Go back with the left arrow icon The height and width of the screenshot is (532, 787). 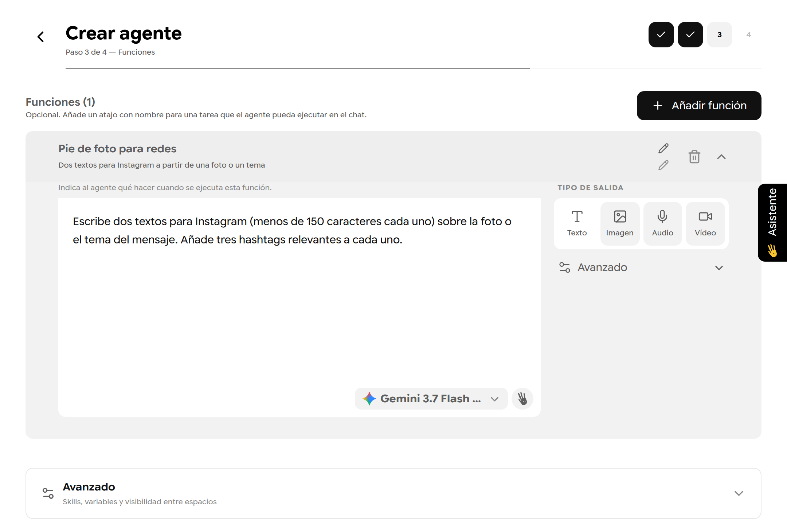tap(41, 37)
